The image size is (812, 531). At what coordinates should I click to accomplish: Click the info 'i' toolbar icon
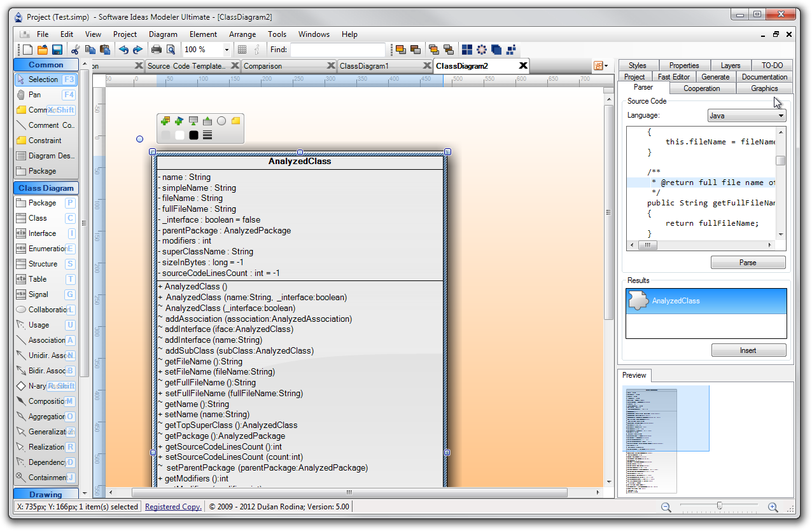(x=257, y=50)
